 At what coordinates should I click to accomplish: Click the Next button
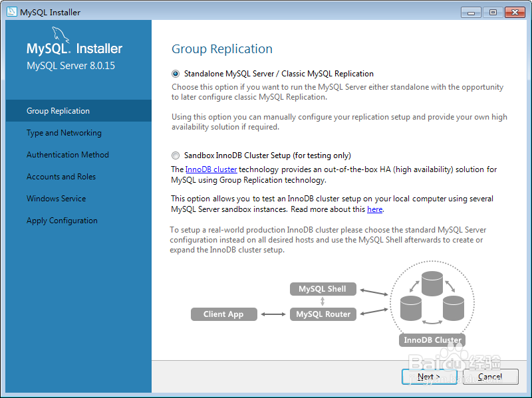429,377
